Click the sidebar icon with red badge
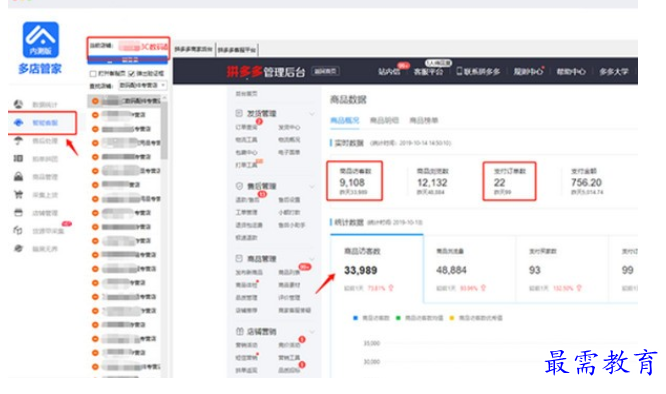This screenshot has height=394, width=666. pos(18,231)
